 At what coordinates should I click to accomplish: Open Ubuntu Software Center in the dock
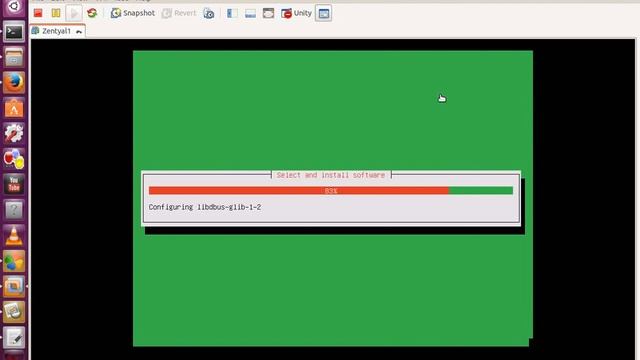click(x=14, y=108)
